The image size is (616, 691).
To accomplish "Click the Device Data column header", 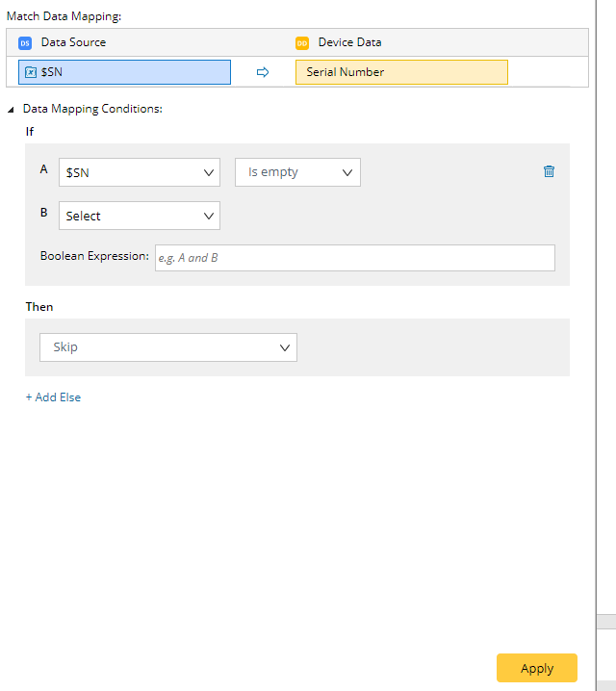I will coord(349,42).
